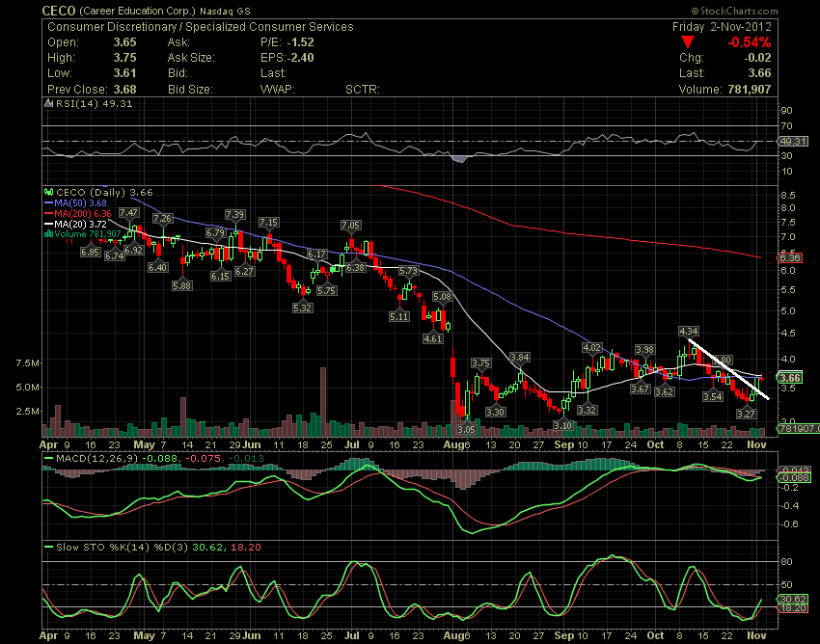The height and width of the screenshot is (644, 820).
Task: Click the red 6.36 MA(200) axis tag
Action: 790,257
